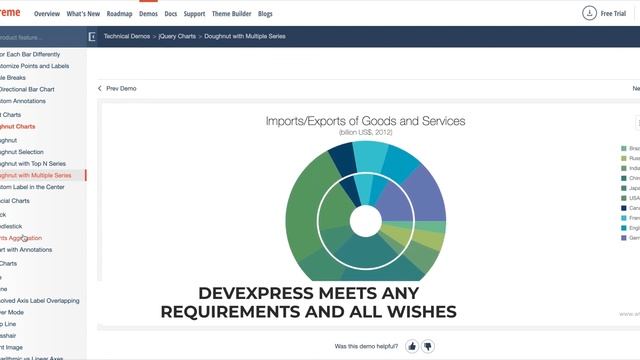Open the Chart with Annotations demo

pyautogui.click(x=26, y=250)
